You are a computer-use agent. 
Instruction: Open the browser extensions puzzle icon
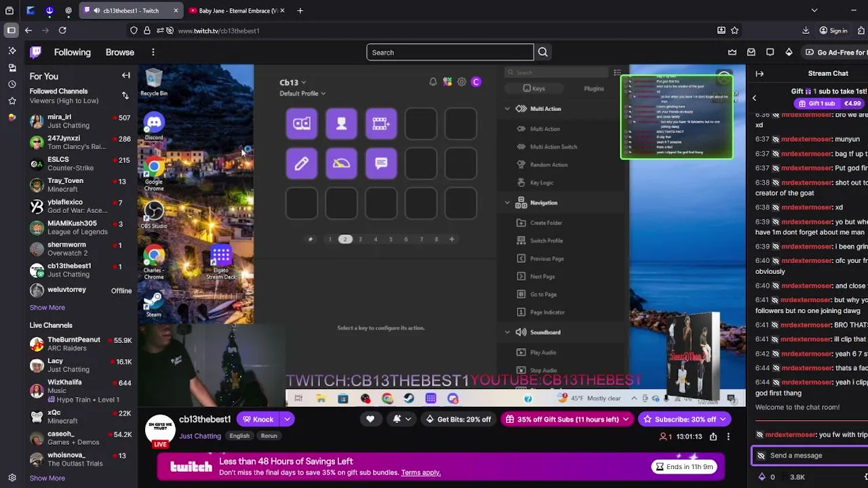[x=861, y=30]
